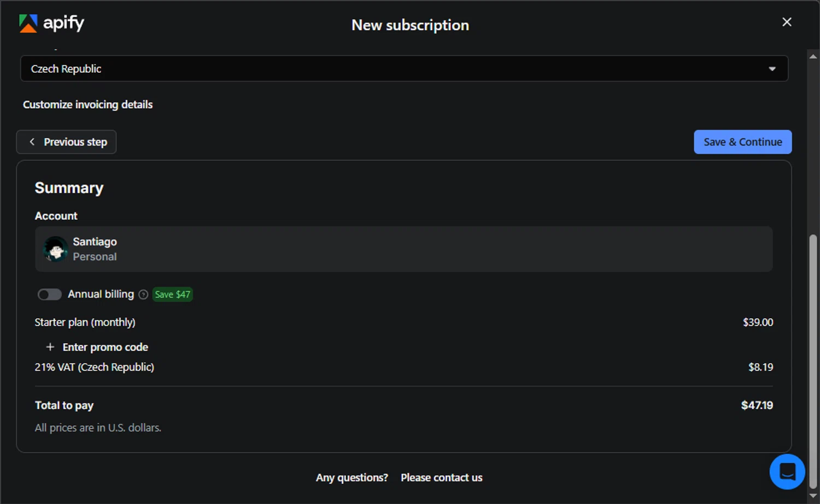
Task: Click the scrollbar down arrow
Action: (813, 496)
